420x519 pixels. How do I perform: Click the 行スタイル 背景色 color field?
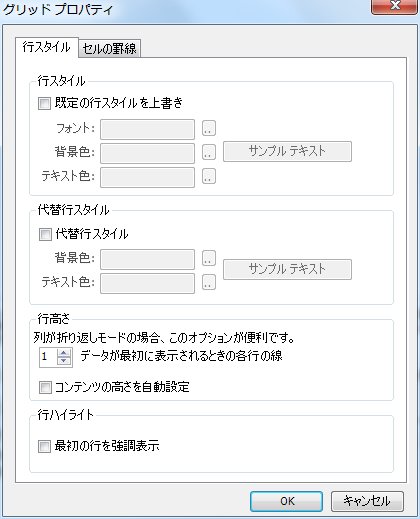(x=147, y=153)
